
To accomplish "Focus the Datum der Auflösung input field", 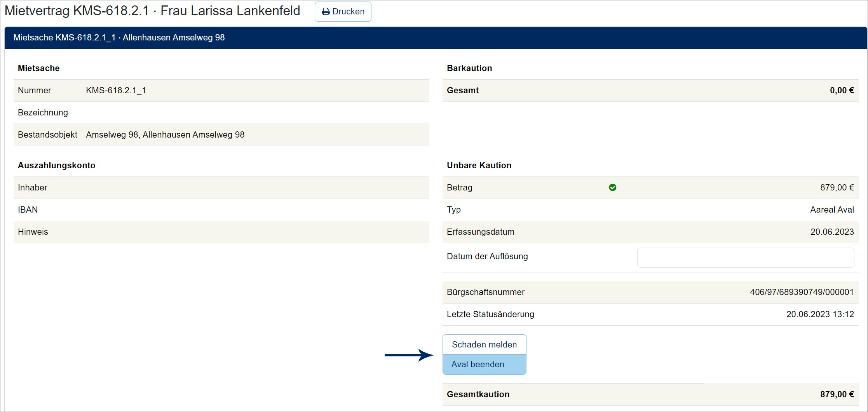I will click(745, 257).
